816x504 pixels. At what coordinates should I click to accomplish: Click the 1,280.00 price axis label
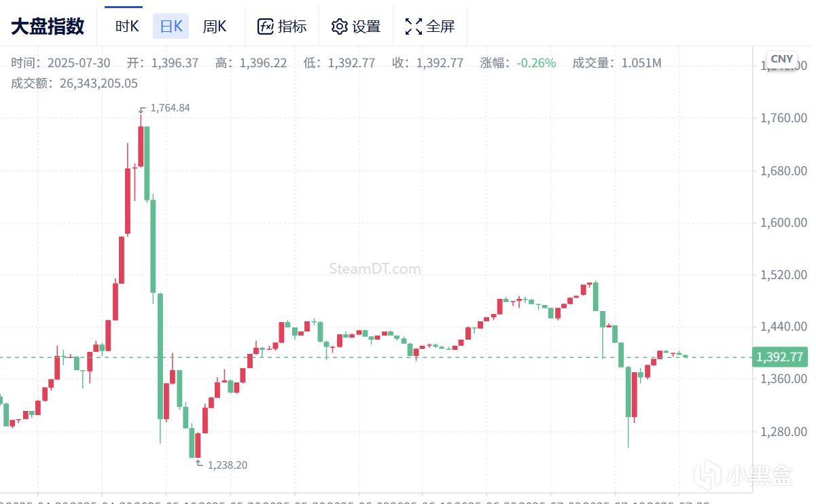(x=783, y=432)
